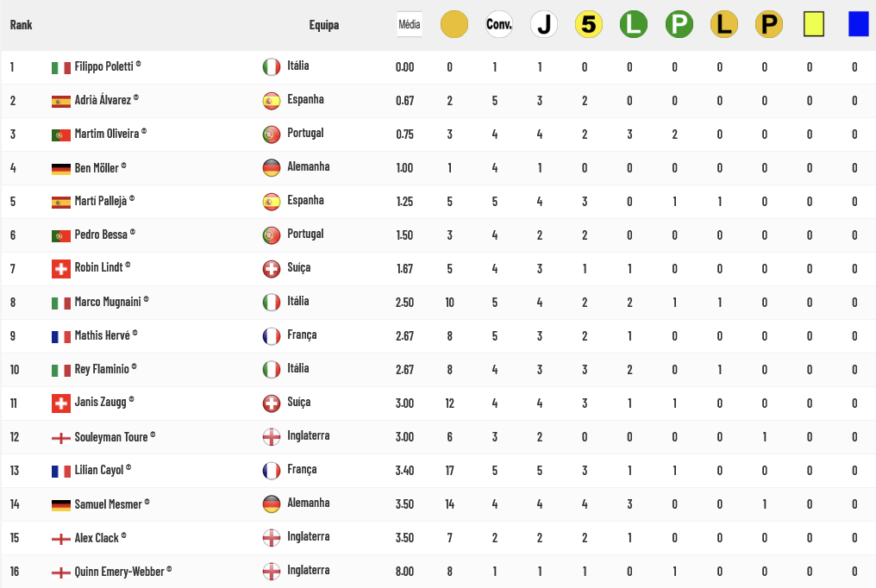Click the Média column header
Screen dimensions: 876x588
coord(409,24)
